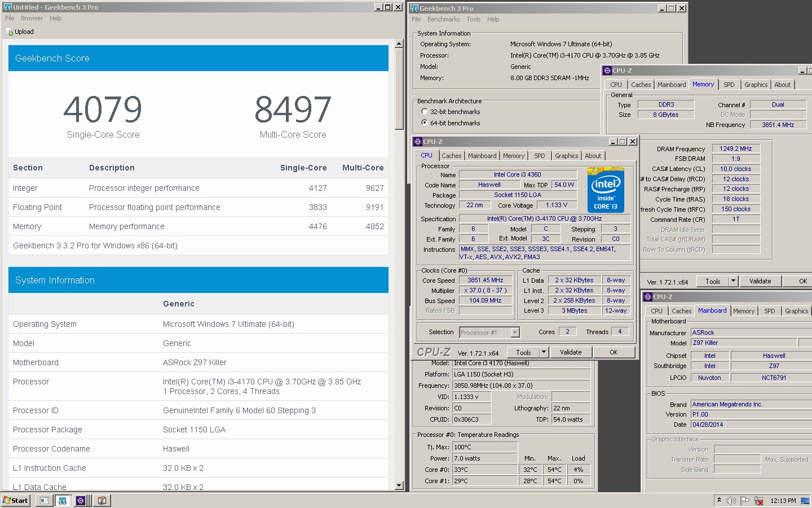
Task: Open Benchmarks menu in Geekbench 3 Pro
Action: pyautogui.click(x=443, y=19)
